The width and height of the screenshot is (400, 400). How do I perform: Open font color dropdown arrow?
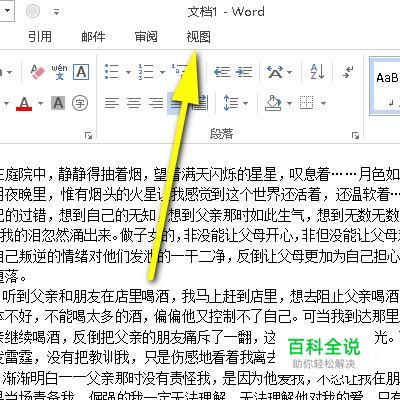click(x=40, y=103)
